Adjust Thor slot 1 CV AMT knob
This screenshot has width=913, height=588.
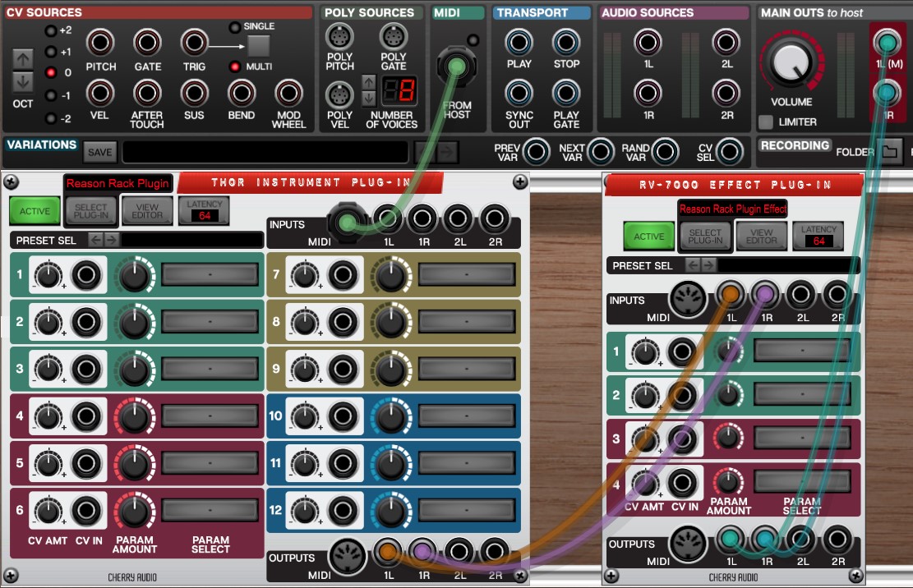(48, 274)
